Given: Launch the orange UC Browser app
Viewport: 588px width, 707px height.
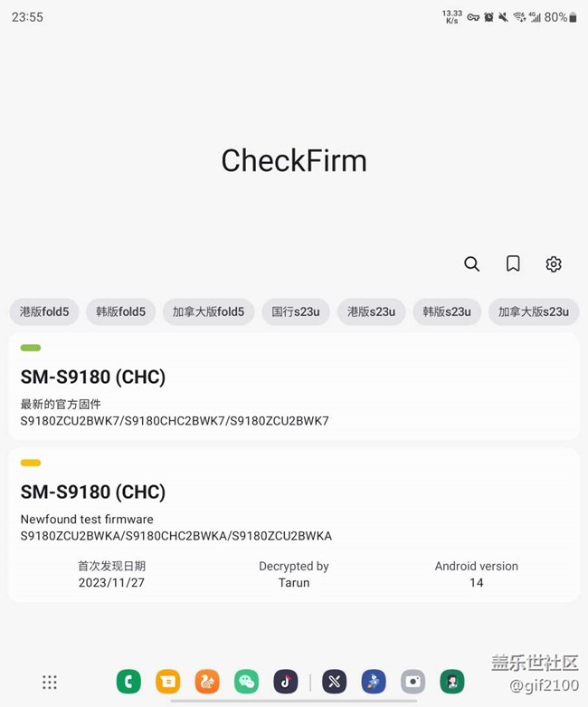Looking at the screenshot, I should point(207,682).
